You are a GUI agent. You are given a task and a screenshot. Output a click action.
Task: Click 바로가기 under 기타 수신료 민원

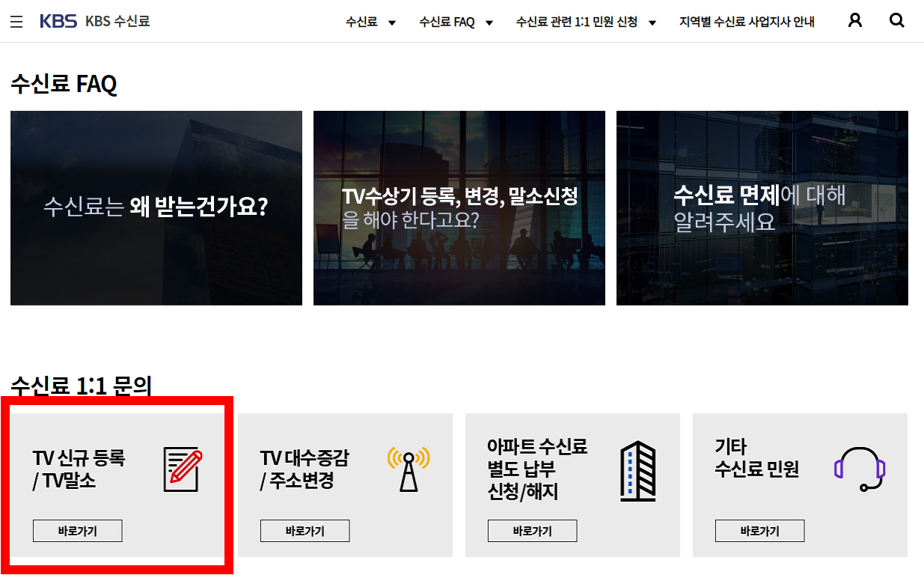point(759,531)
